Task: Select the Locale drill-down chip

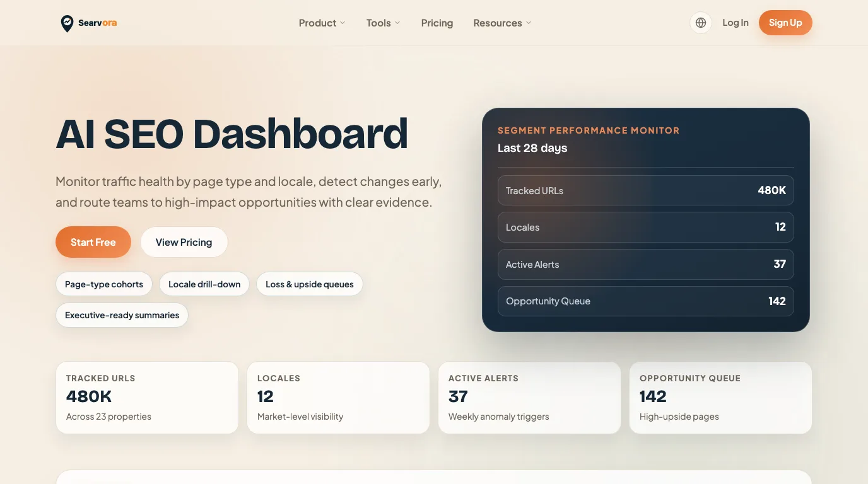Action: coord(204,284)
